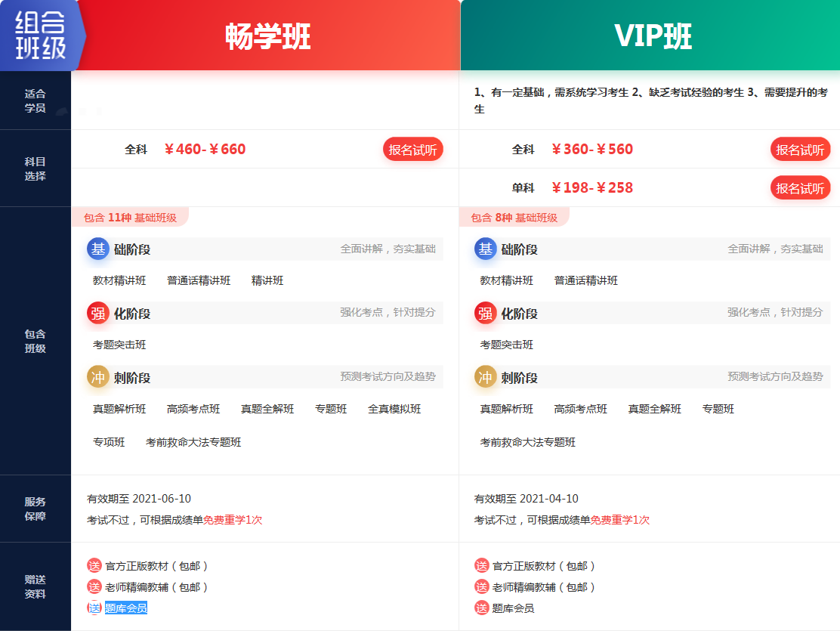The height and width of the screenshot is (631, 840).
Task: Click the gold 冲 stage icon under VIP班
Action: [x=486, y=377]
